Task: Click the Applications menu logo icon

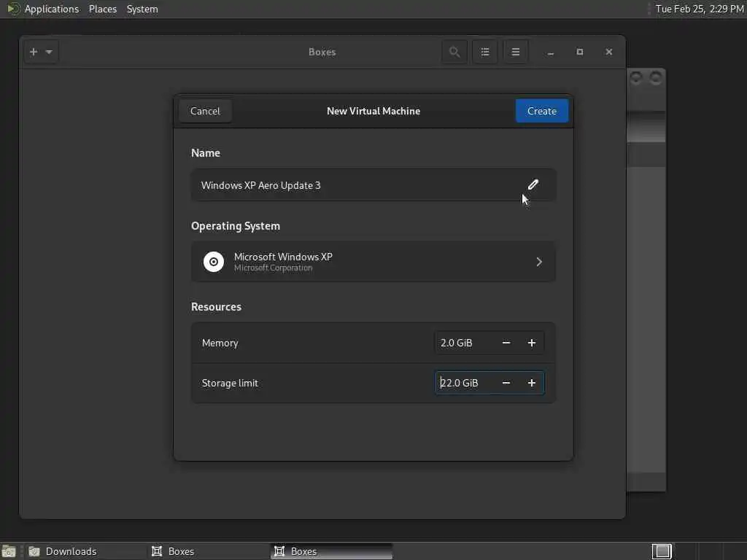Action: coord(13,9)
